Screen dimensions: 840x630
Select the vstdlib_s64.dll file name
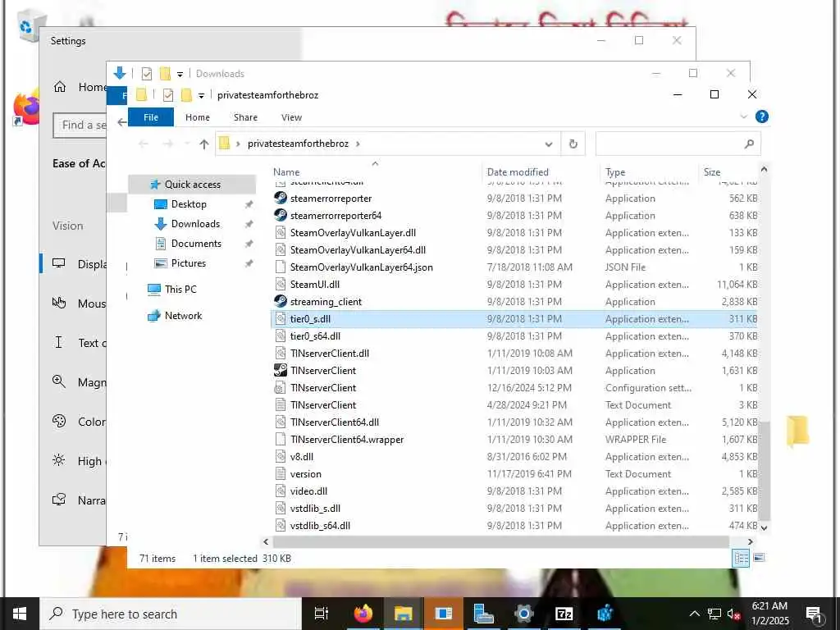coord(320,526)
